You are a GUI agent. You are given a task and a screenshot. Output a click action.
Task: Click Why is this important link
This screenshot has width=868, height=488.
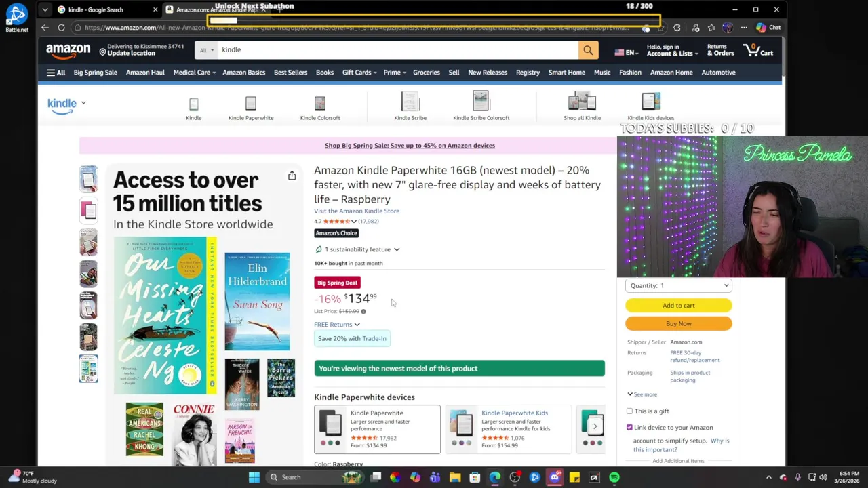pyautogui.click(x=682, y=445)
